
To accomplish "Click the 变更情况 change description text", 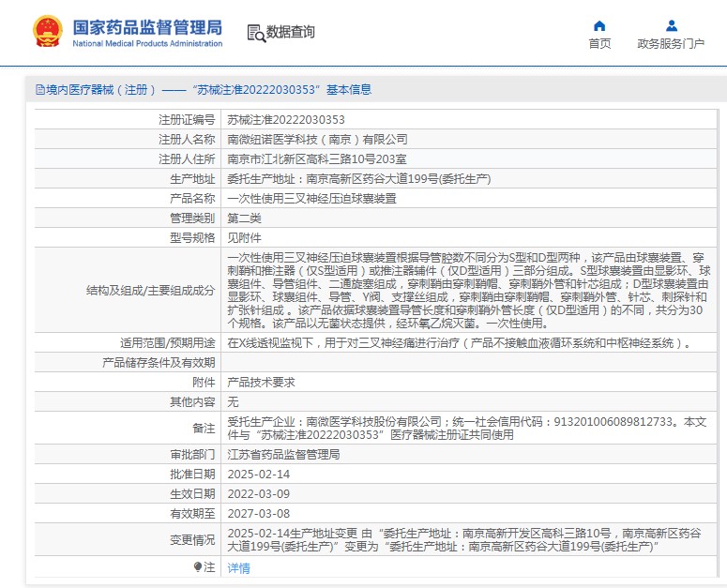I will tap(464, 540).
